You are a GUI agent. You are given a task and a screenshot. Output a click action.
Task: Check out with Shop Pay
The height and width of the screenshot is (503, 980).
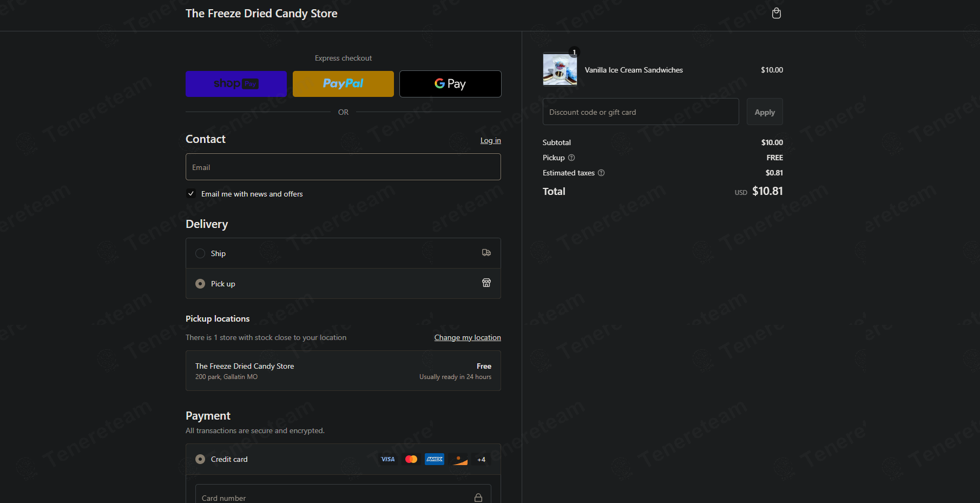pos(236,84)
